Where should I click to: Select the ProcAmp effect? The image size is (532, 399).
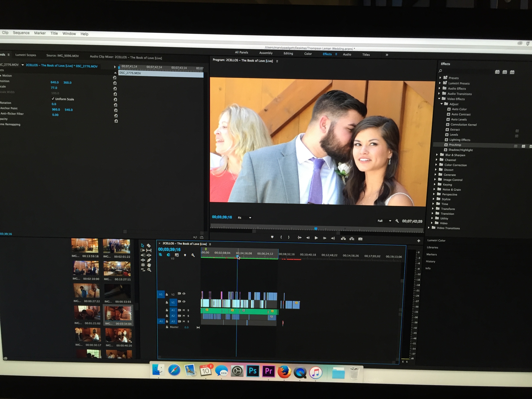point(455,145)
